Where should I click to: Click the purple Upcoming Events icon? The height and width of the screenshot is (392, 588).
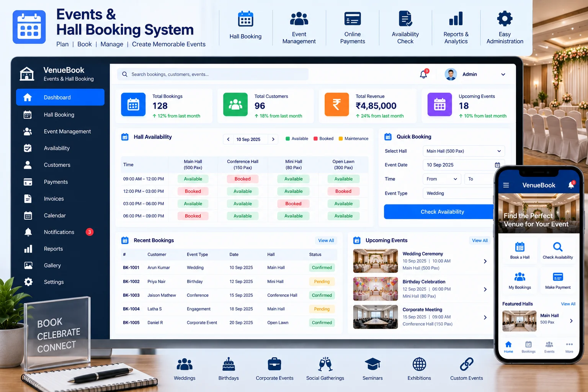point(439,104)
